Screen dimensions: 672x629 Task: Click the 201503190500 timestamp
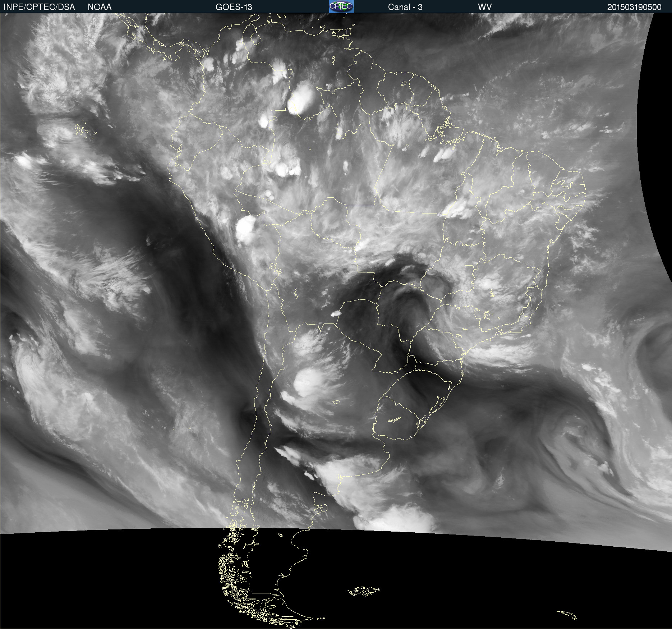point(634,7)
